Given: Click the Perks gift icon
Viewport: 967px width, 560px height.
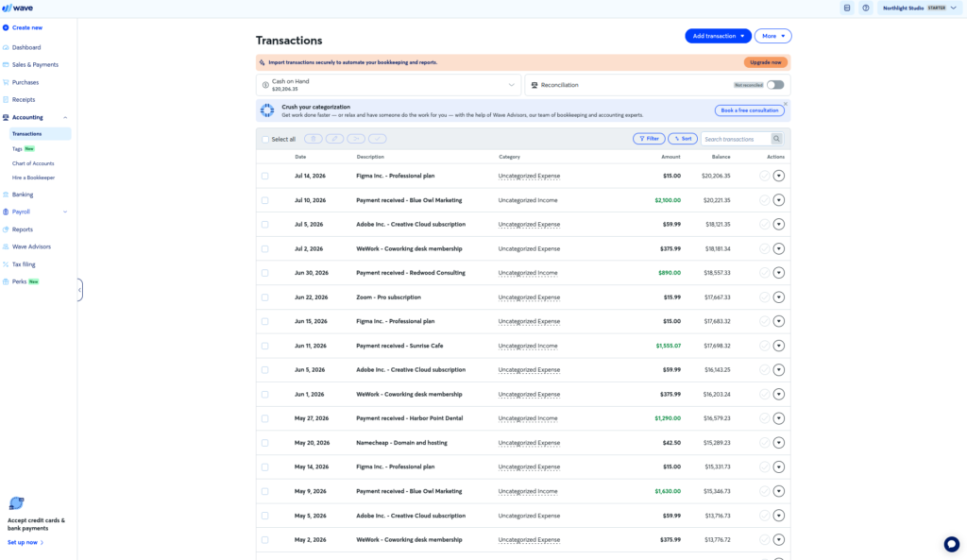Looking at the screenshot, I should click(6, 281).
